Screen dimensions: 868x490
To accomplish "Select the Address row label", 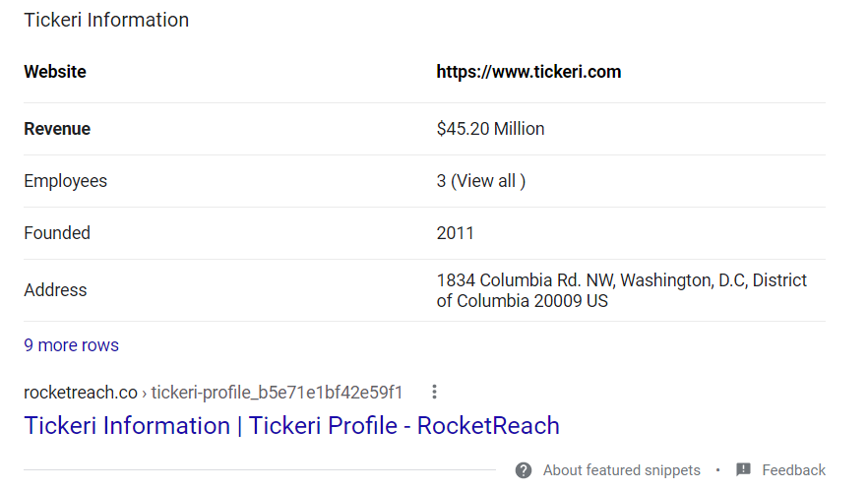I will tap(55, 290).
